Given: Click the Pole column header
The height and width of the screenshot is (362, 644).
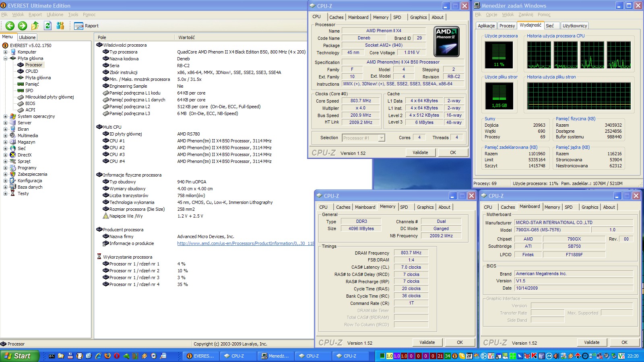Looking at the screenshot, I should click(x=134, y=37).
